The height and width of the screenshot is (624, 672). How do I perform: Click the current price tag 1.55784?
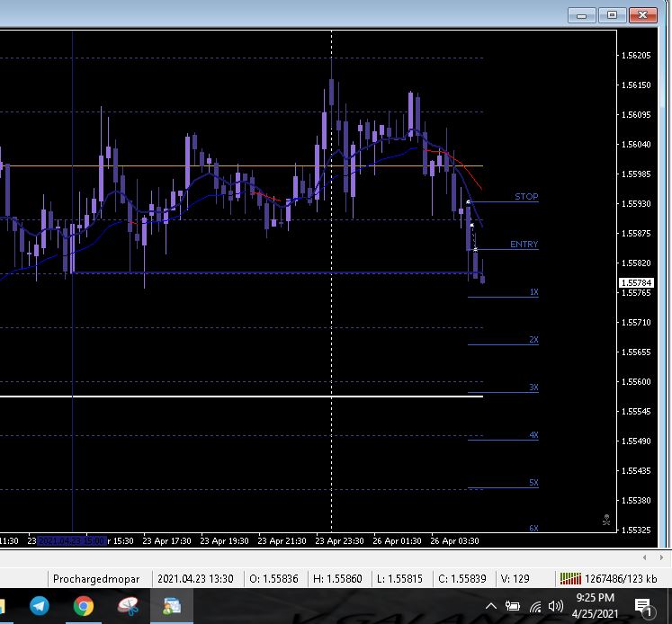[x=636, y=282]
